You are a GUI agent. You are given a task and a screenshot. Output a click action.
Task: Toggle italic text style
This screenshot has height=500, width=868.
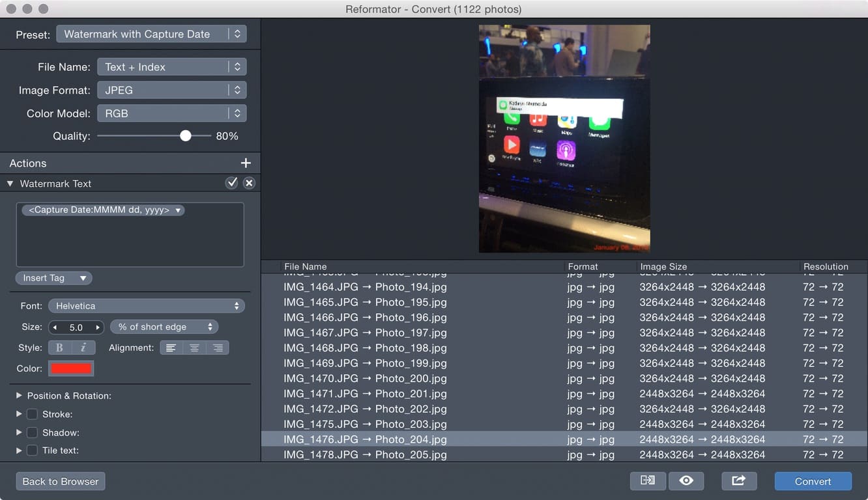click(x=83, y=348)
